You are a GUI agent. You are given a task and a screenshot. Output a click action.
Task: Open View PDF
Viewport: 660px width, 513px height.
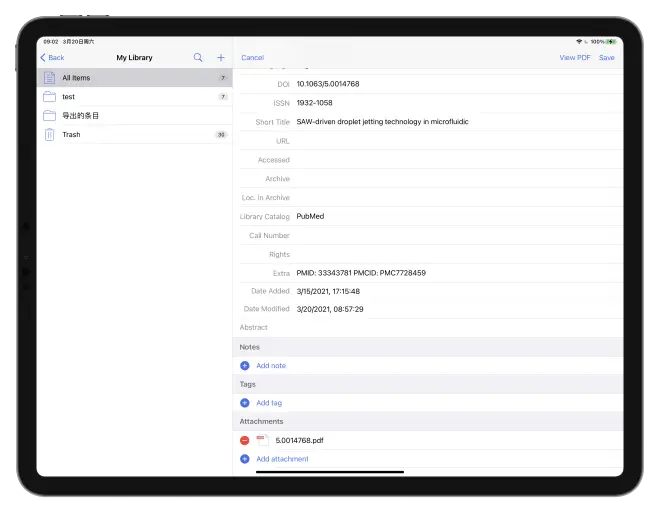click(575, 58)
